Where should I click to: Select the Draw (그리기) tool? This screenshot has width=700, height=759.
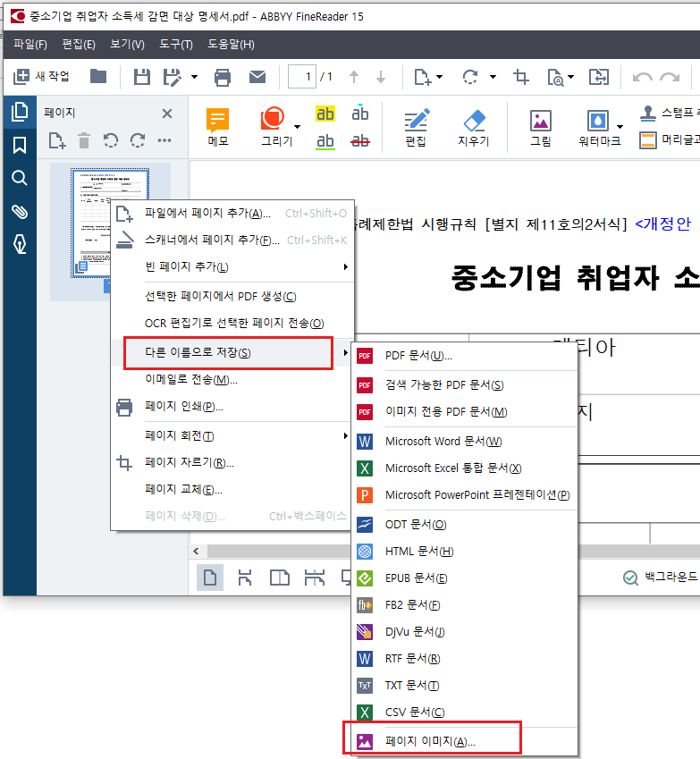pyautogui.click(x=276, y=127)
